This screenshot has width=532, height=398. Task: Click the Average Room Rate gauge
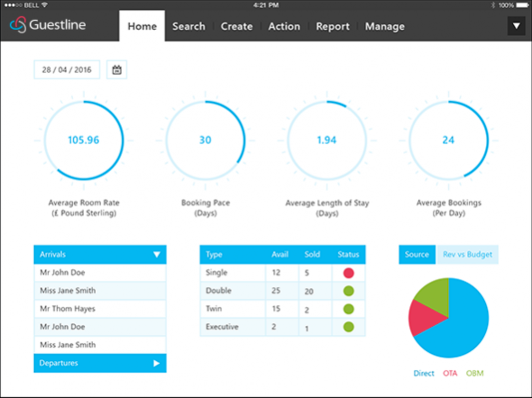[x=84, y=140]
